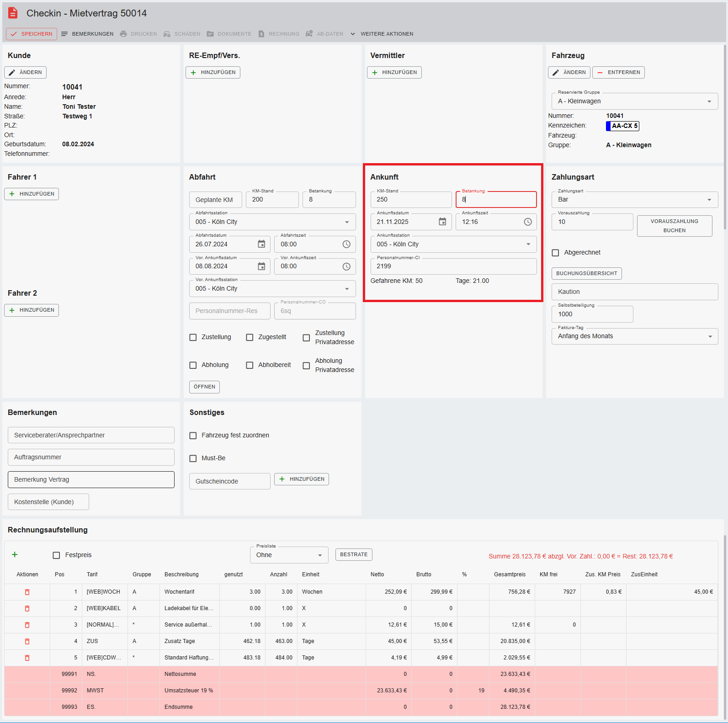
Task: Expand the Zahlungsart dropdown showing Bar
Action: (x=634, y=200)
